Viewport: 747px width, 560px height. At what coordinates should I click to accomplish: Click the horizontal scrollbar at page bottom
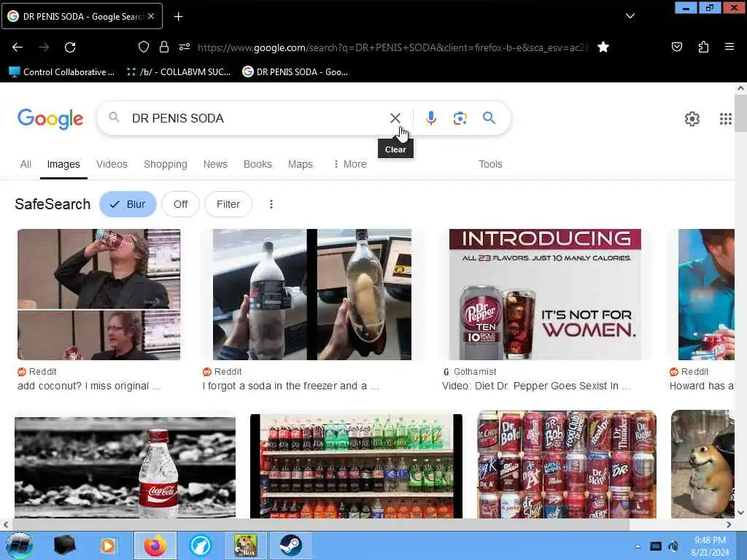320,524
